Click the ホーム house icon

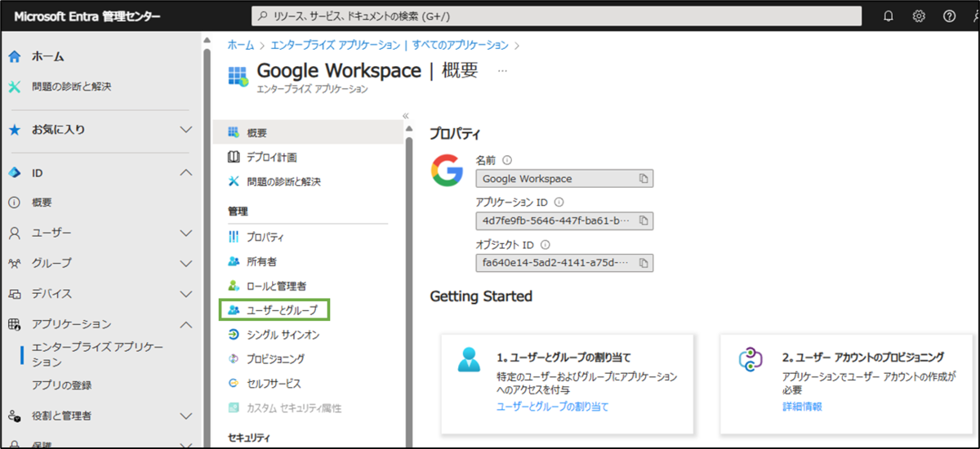click(x=15, y=56)
